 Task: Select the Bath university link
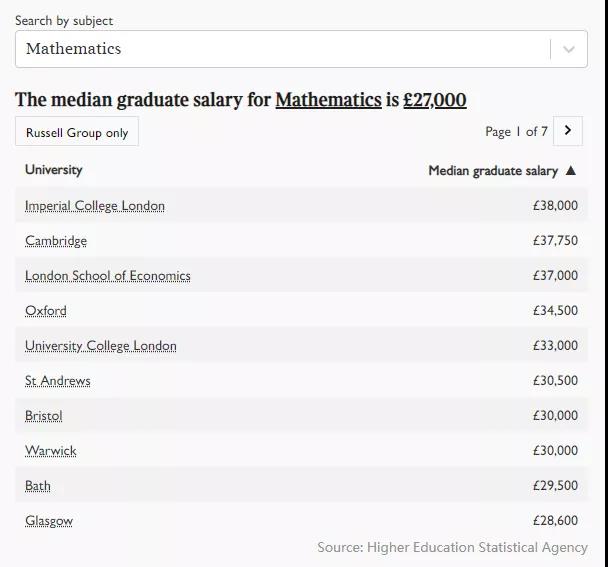[38, 486]
